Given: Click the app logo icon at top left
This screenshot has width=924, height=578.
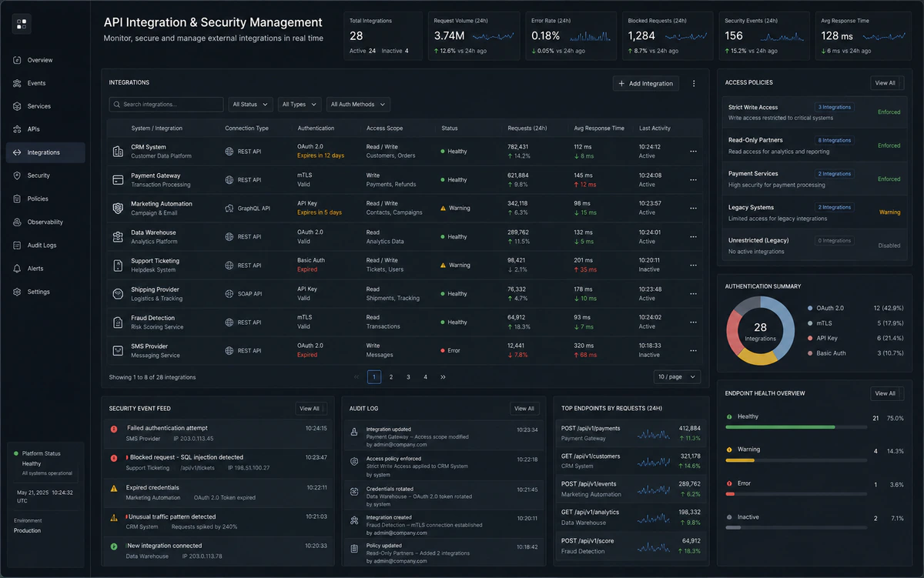Looking at the screenshot, I should (x=22, y=24).
